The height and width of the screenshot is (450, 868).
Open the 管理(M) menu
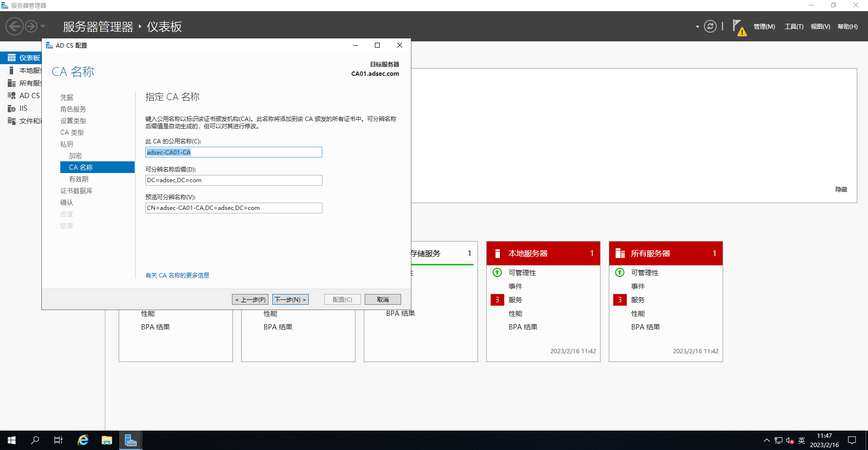point(764,27)
